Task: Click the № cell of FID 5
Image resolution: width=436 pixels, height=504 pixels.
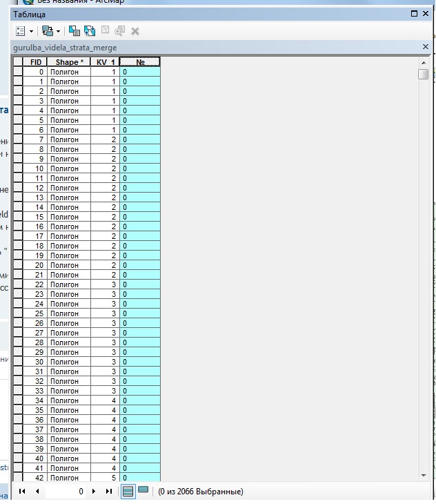Action: 140,120
